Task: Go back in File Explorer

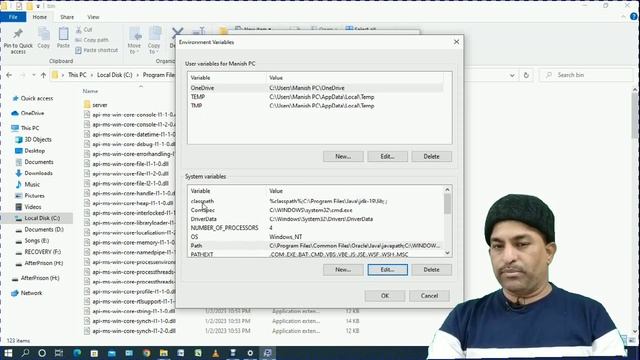Action: click(x=9, y=75)
